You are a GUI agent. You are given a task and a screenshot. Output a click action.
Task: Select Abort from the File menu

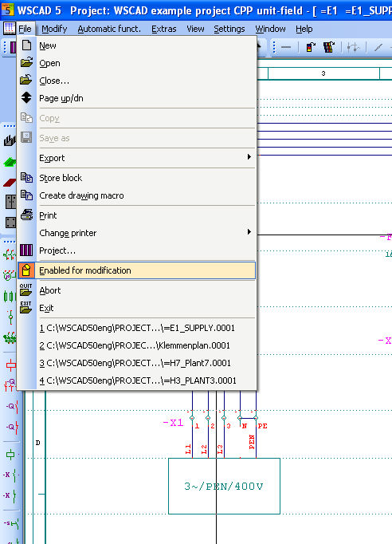point(136,290)
